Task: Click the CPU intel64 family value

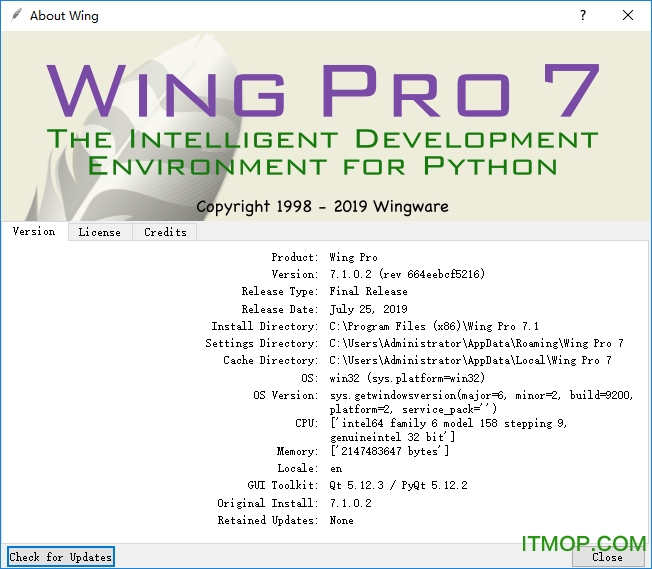Action: pos(448,430)
